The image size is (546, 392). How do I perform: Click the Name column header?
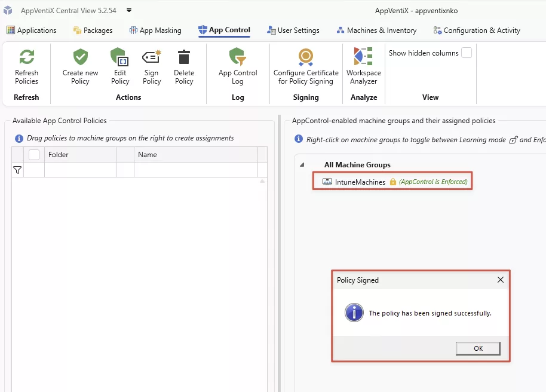tap(196, 155)
